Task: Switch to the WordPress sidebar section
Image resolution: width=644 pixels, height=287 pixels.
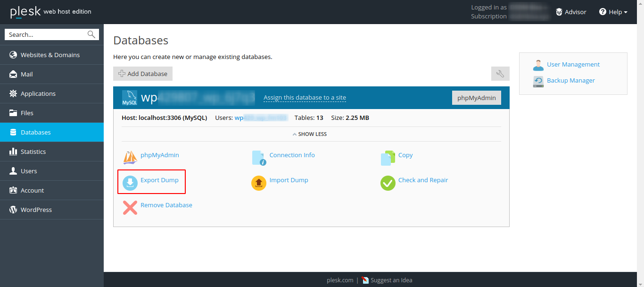Action: [x=35, y=209]
